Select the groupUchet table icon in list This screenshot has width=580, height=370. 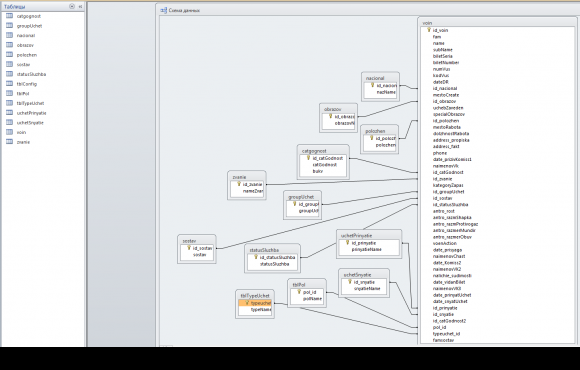point(10,26)
